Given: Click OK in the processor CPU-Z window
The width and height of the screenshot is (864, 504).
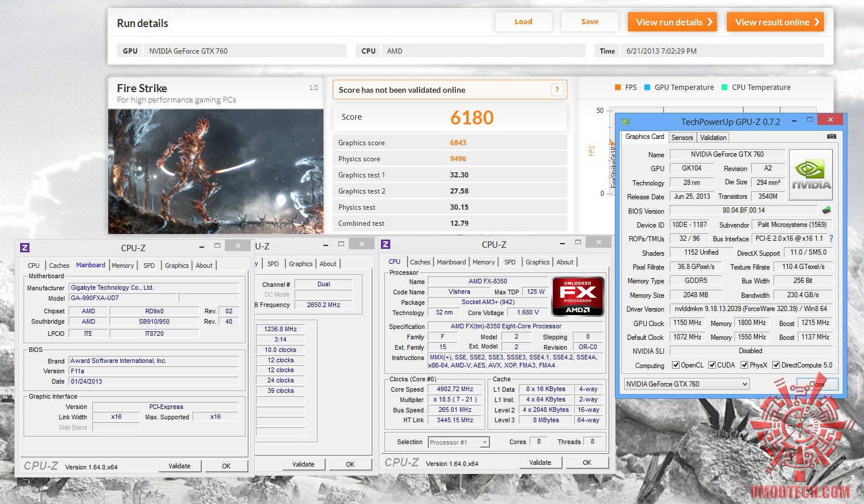Looking at the screenshot, I should point(587,463).
